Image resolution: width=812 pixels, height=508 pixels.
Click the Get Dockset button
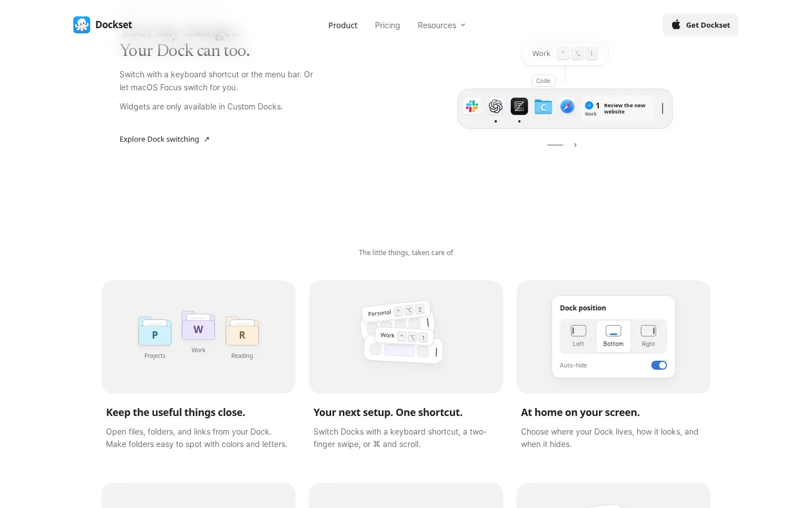coord(700,25)
